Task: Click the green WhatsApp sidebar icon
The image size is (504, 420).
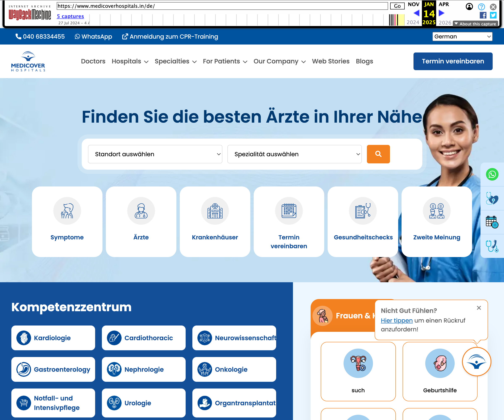Action: pyautogui.click(x=492, y=174)
